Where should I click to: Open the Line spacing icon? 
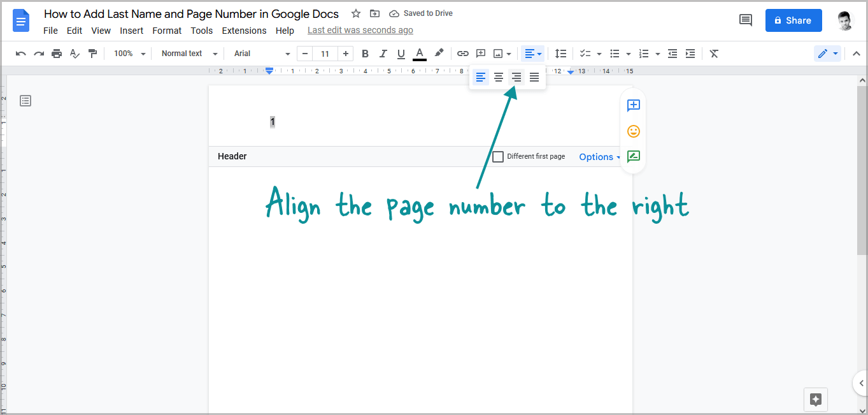coord(560,54)
